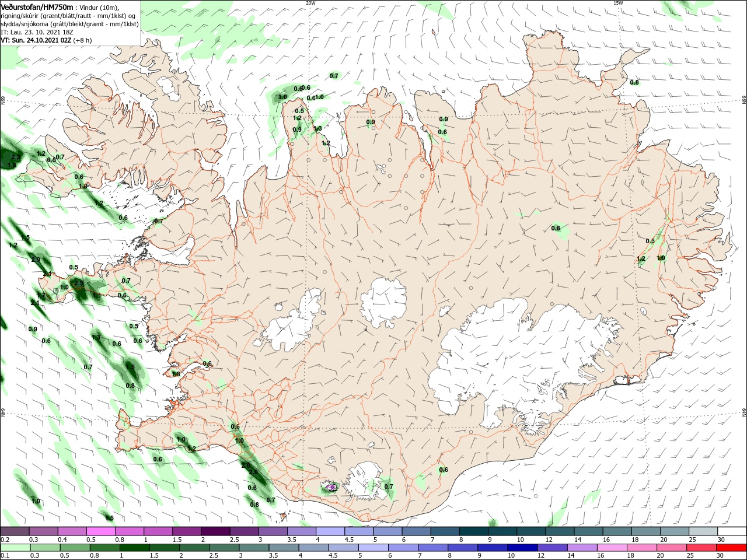747x560 pixels.
Task: Select the 'Vindur (10m)' label in header
Action: pyautogui.click(x=99, y=7)
